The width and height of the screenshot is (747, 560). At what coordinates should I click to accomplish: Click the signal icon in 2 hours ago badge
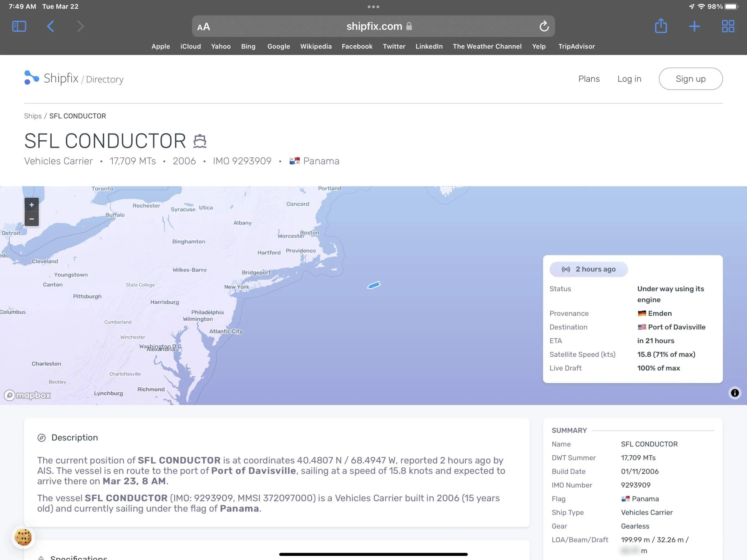click(566, 269)
